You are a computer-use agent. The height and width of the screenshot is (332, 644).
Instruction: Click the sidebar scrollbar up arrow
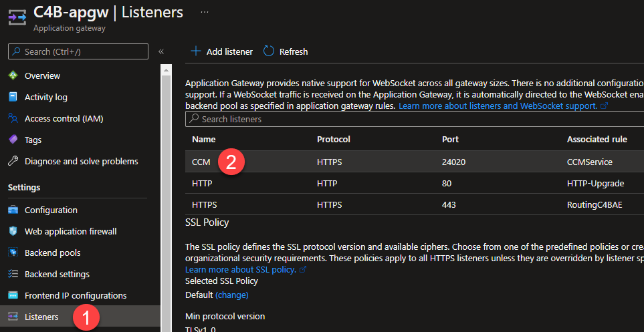(166, 70)
